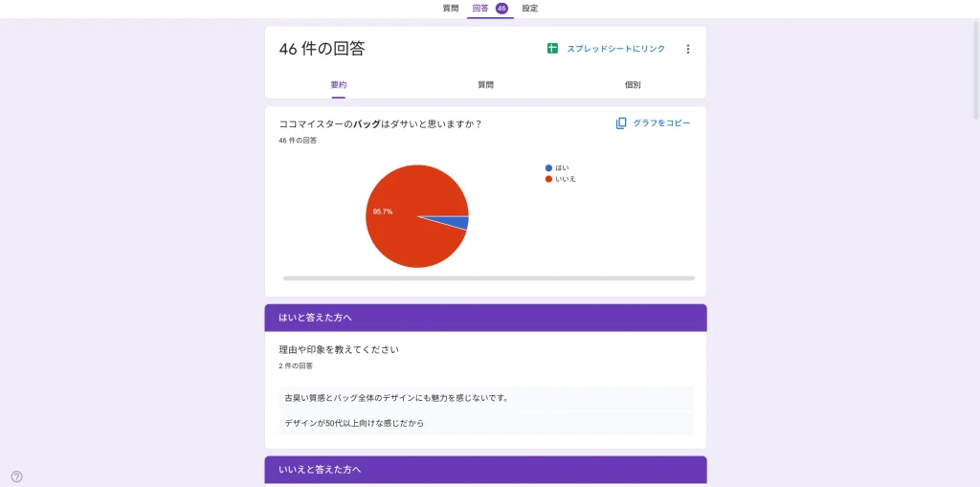Click the red いいえ legend dot
Screen dimensions: 980x487
548,179
